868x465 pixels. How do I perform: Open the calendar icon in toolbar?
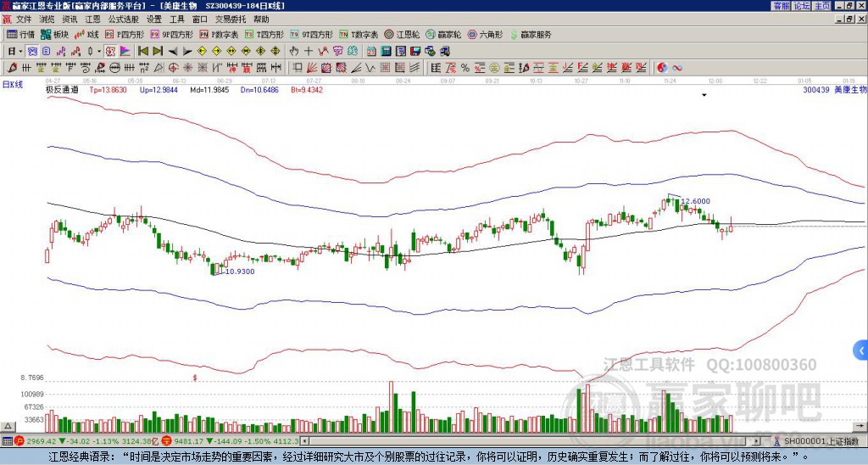click(x=371, y=51)
